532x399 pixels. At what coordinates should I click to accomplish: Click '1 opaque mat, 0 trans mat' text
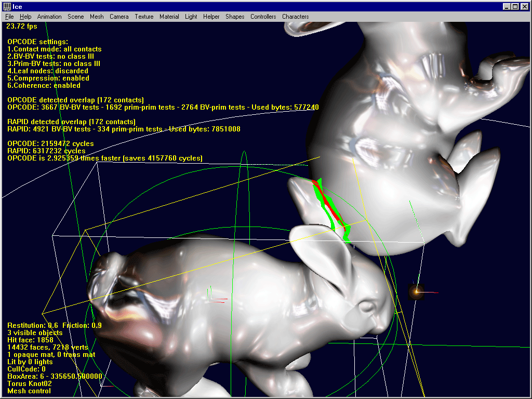[51, 354]
